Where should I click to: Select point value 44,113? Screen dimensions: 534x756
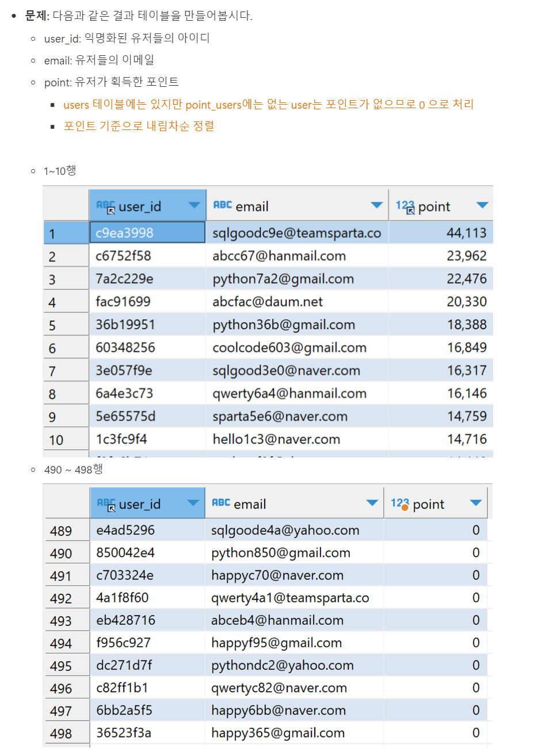[x=441, y=232]
